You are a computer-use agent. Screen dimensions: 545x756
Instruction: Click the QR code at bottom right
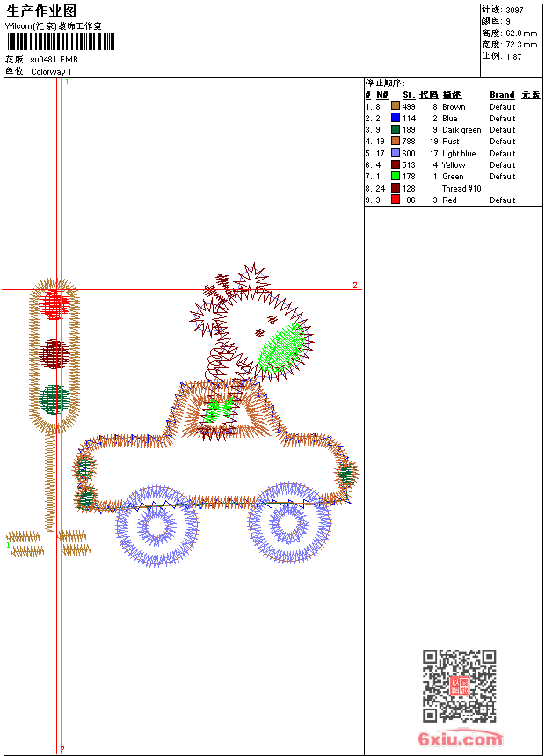[x=459, y=686]
